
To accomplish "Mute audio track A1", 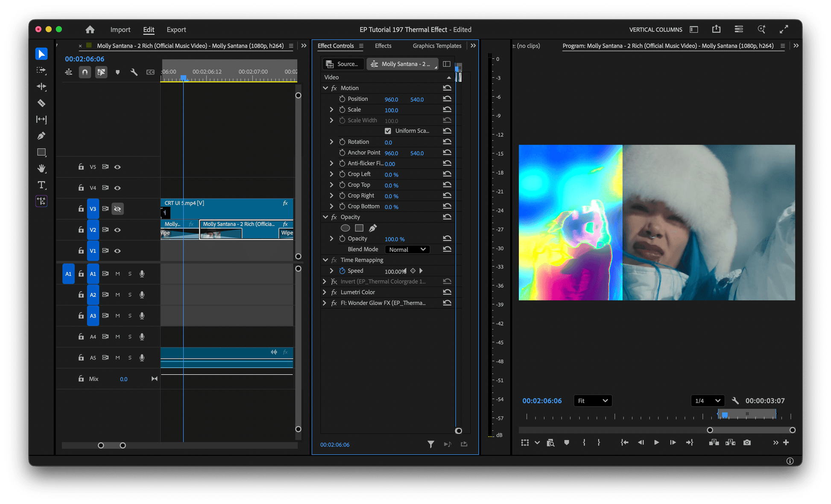I will click(x=117, y=274).
